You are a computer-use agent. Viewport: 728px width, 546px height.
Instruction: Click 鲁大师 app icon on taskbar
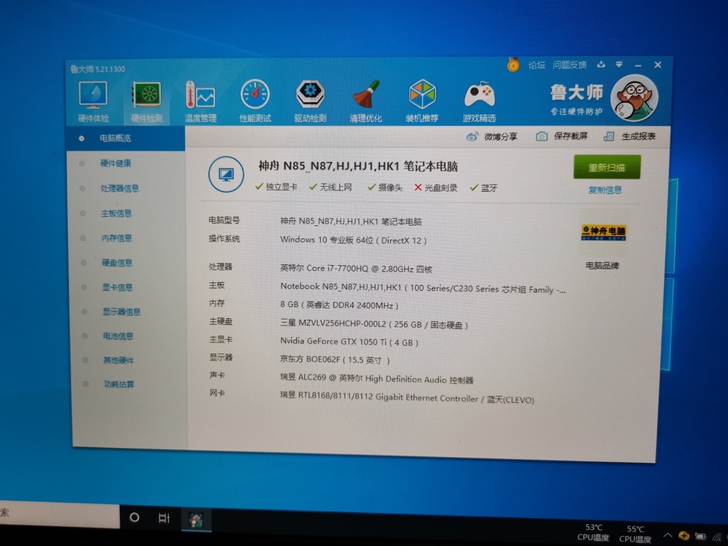click(195, 519)
